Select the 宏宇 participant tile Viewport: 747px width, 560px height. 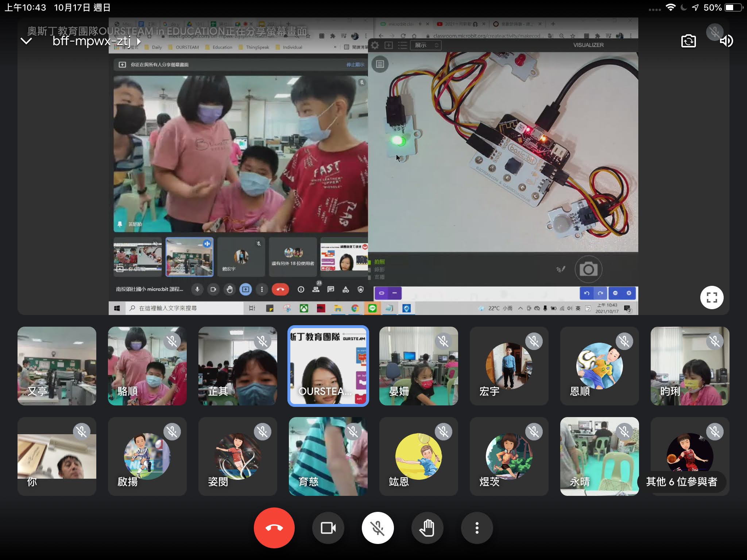point(509,366)
